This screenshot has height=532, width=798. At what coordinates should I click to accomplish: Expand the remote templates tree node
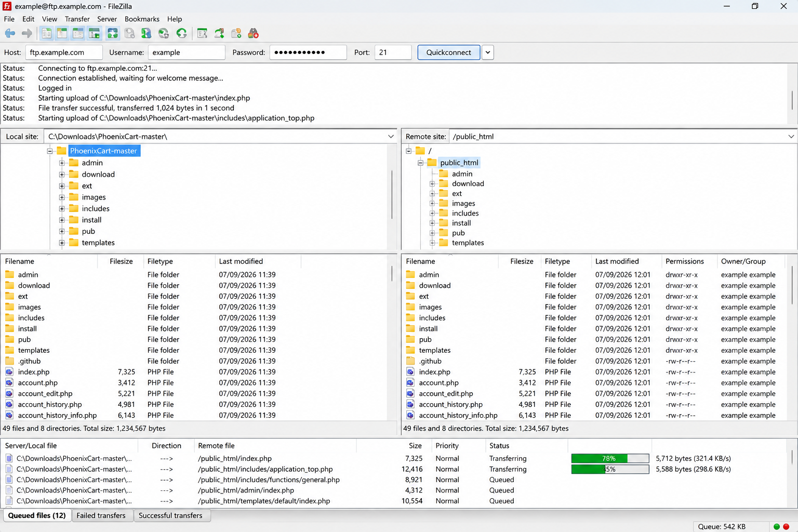pos(432,243)
